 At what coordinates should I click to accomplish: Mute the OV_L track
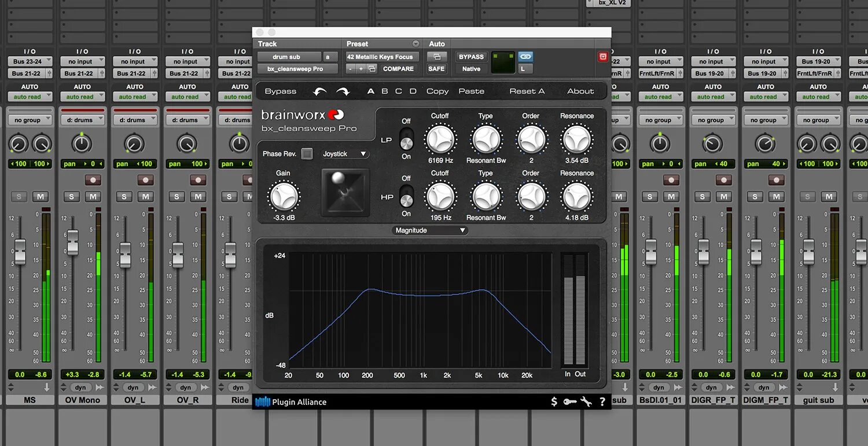coord(145,197)
